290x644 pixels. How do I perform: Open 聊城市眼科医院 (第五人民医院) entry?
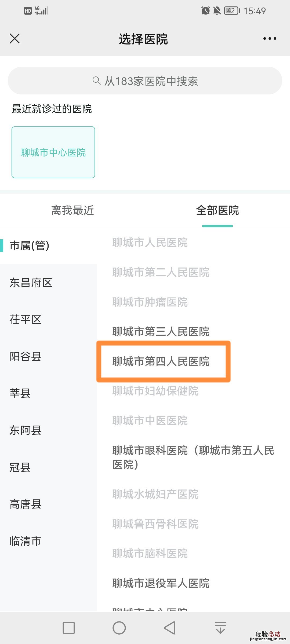click(x=193, y=457)
